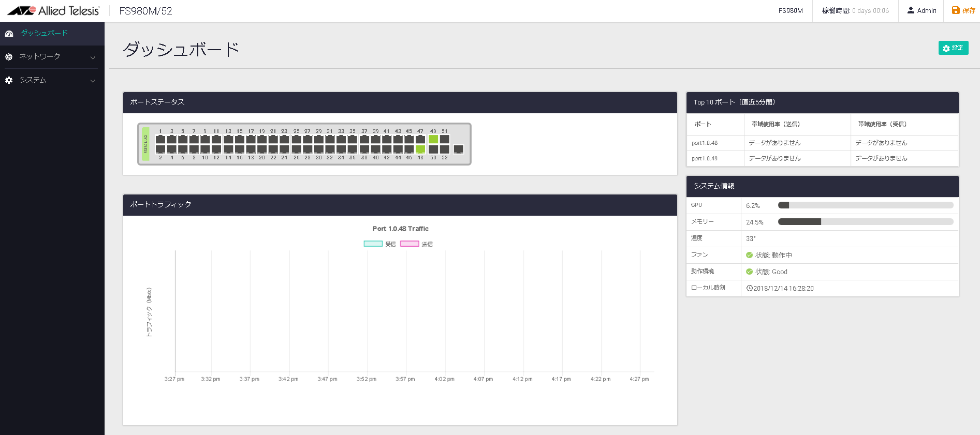This screenshot has height=435, width=980.
Task: Click the Admin user icon
Action: (x=911, y=10)
